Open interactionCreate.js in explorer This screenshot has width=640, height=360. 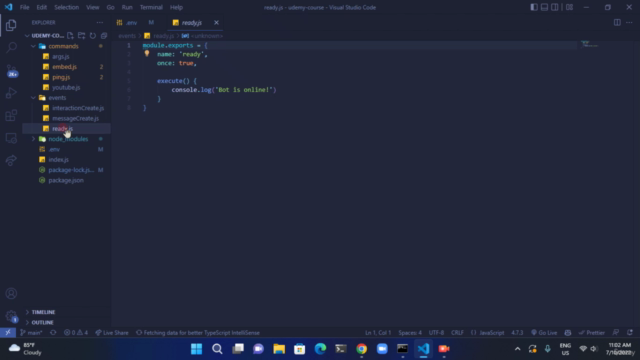(78, 108)
